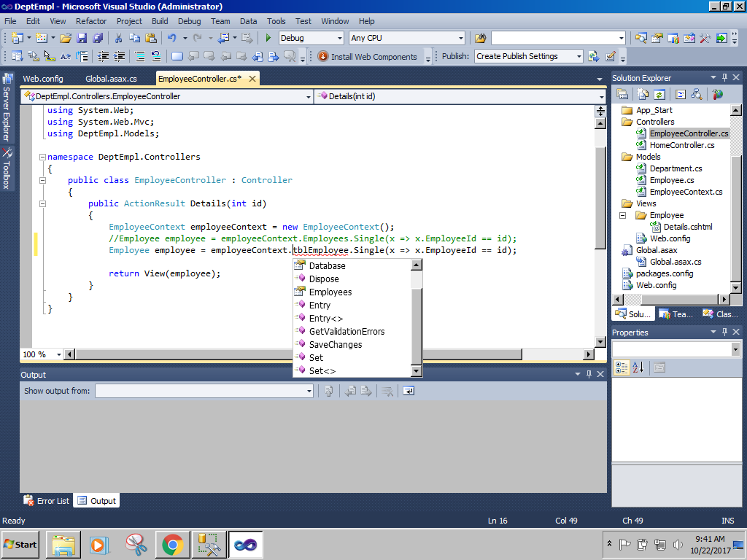Click the Undo icon in toolbar
The image size is (747, 560).
point(171,38)
